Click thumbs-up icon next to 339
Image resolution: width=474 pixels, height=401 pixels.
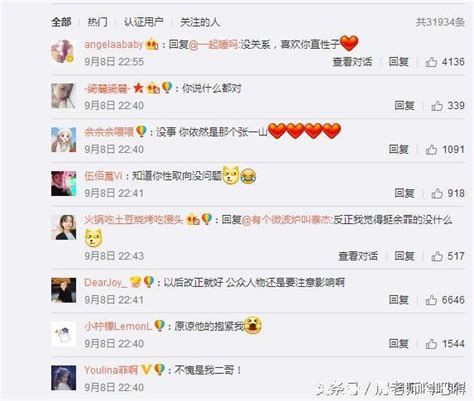coord(437,106)
